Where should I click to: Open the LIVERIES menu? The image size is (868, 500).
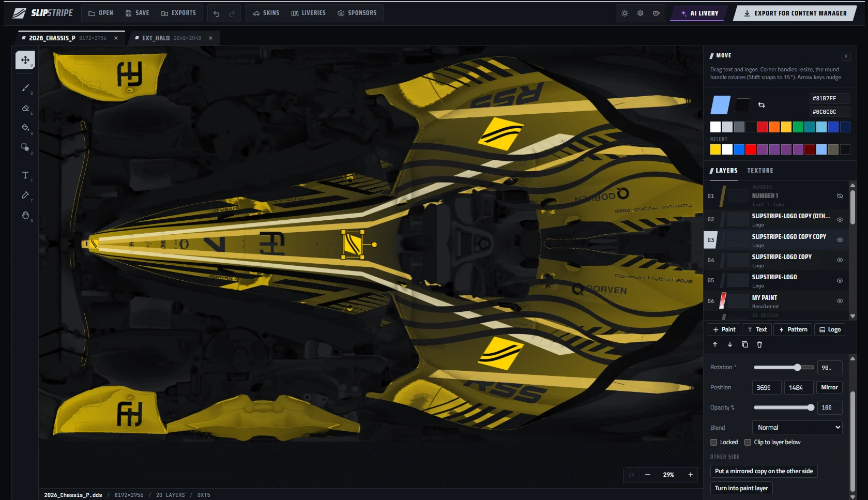coord(308,13)
